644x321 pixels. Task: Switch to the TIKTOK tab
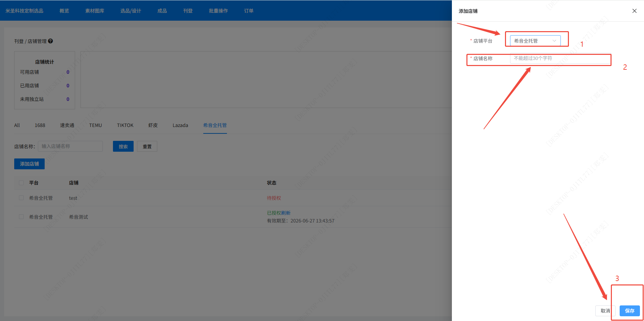coord(125,125)
